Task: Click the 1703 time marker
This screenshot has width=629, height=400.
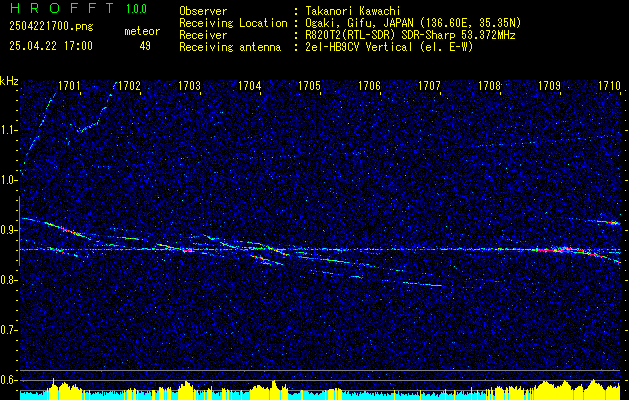Action: pyautogui.click(x=189, y=85)
